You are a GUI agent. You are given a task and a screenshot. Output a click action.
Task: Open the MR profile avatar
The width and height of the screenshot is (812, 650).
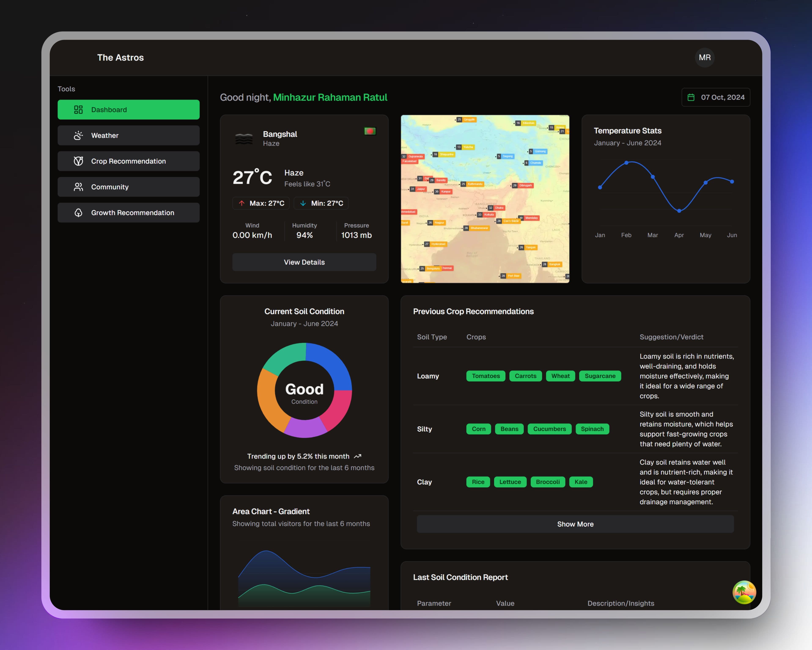[704, 57]
